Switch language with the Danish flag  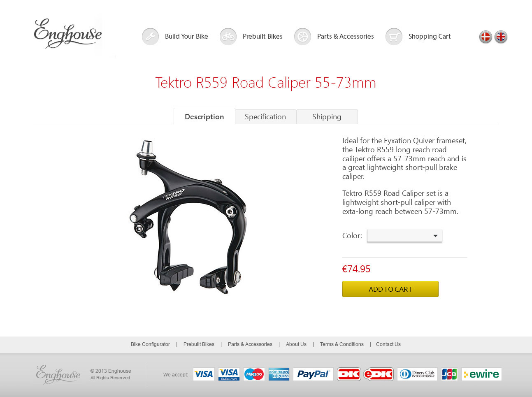486,37
